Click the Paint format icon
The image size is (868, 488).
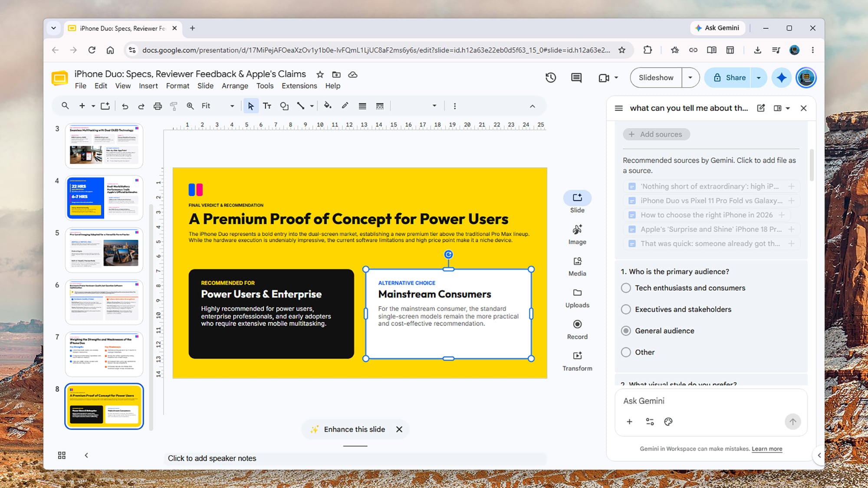coord(174,106)
